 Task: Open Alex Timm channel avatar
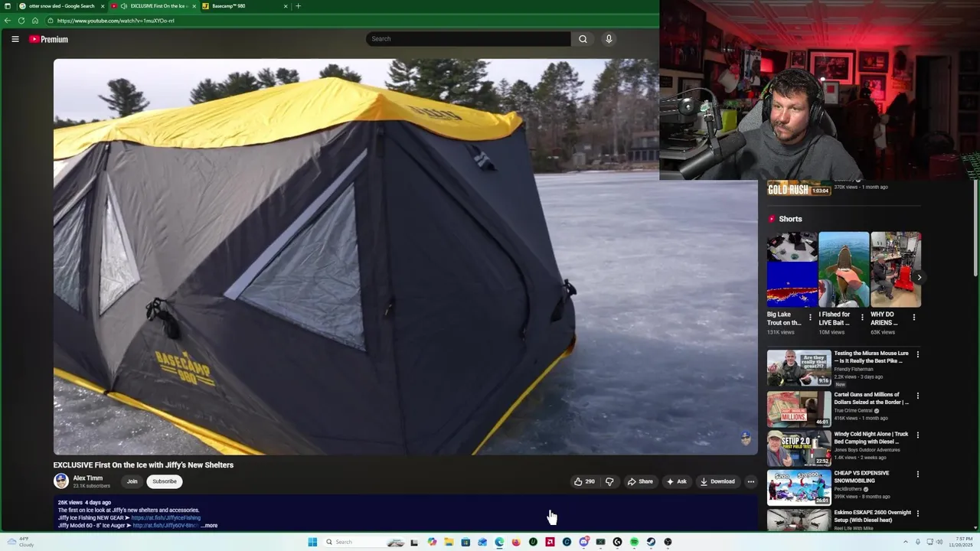61,481
